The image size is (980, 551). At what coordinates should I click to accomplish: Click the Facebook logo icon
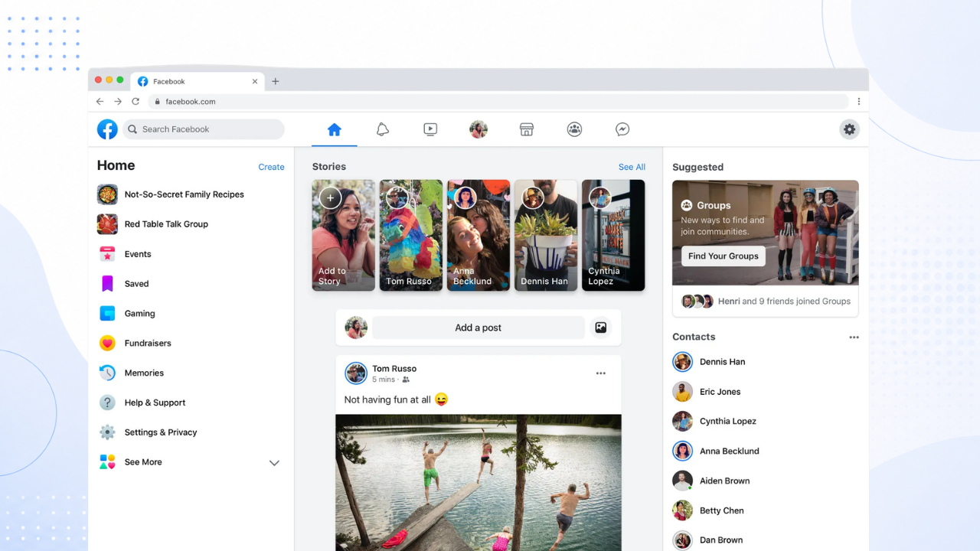[x=107, y=129]
